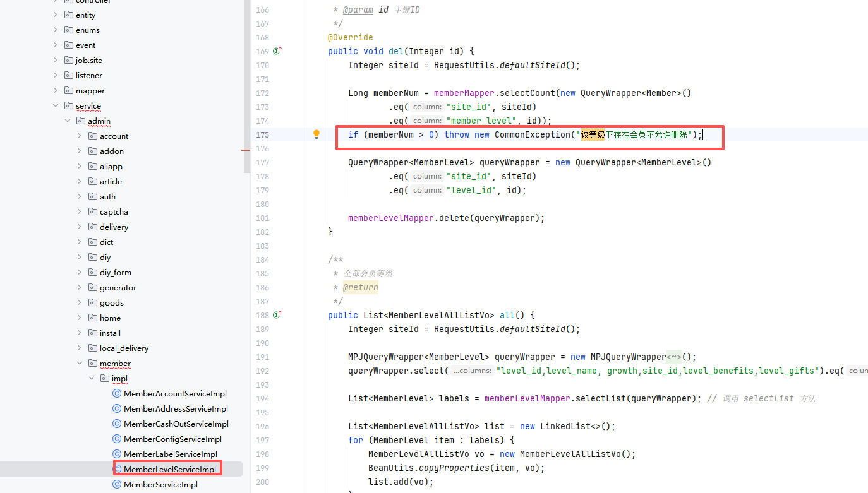Open MemberCashOutServiceImpl in the project tree
Viewport: 868px width, 493px height.
click(176, 424)
